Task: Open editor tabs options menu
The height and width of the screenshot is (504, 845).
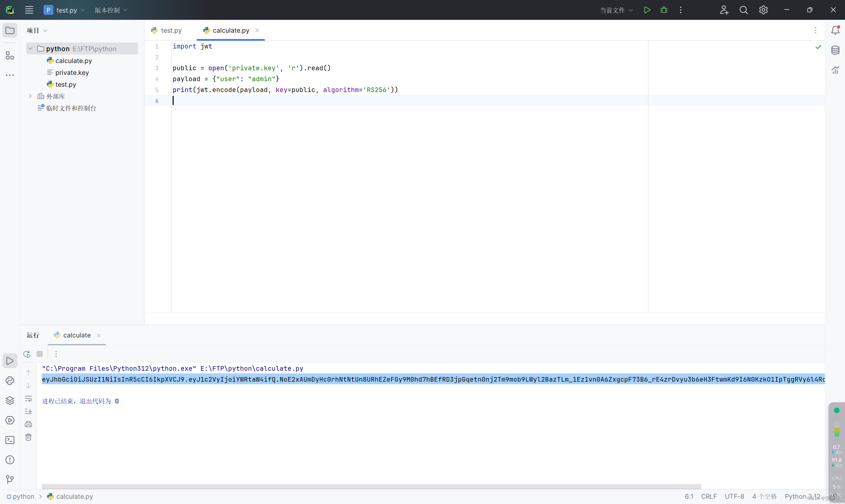Action: [815, 30]
